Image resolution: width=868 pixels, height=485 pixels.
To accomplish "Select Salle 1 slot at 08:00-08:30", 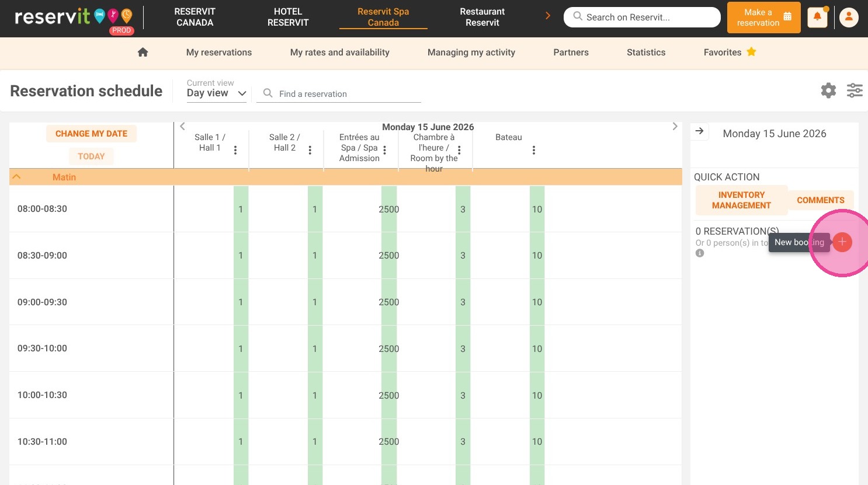I will [x=241, y=209].
